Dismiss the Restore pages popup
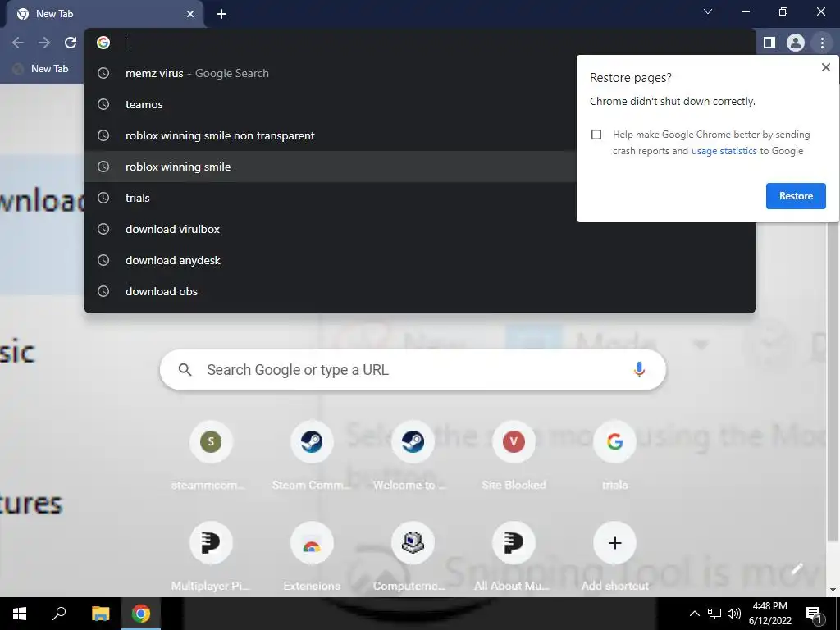 click(x=825, y=67)
